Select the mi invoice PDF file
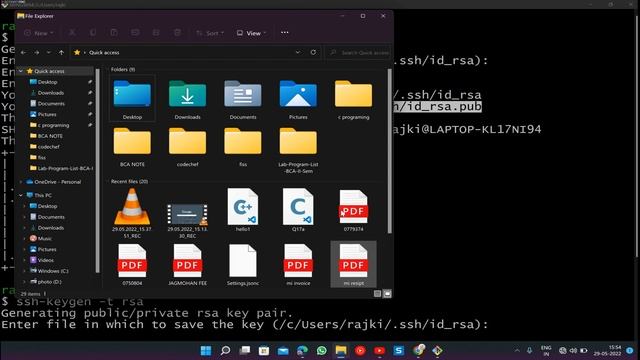The width and height of the screenshot is (640, 360). 298,264
